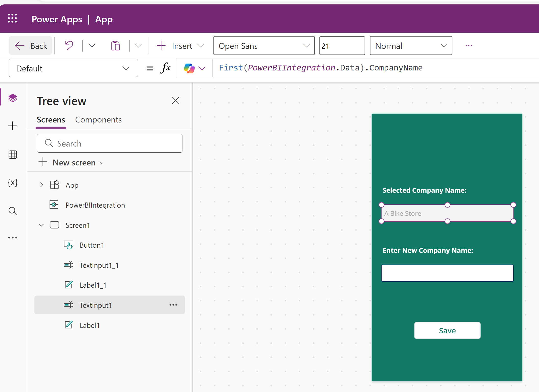Image resolution: width=539 pixels, height=392 pixels.
Task: Open the Normal font weight dropdown
Action: [411, 46]
